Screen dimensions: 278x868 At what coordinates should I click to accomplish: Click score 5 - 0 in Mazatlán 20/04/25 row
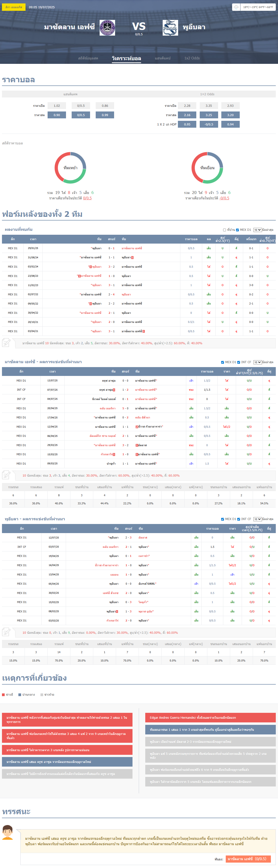click(125, 408)
